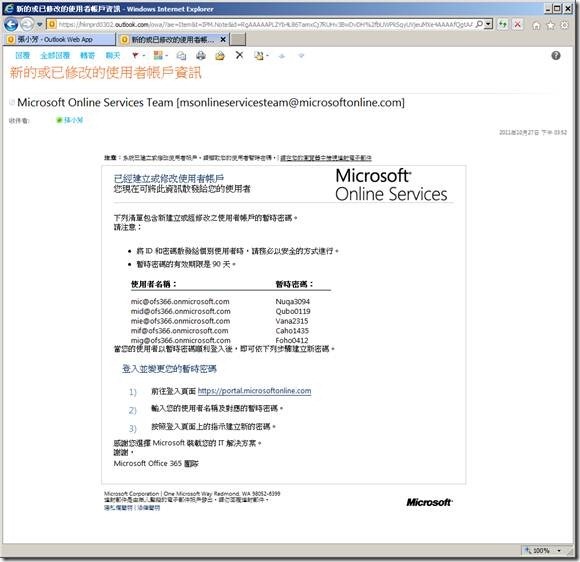Click the red follow-up flag icon

[135, 55]
